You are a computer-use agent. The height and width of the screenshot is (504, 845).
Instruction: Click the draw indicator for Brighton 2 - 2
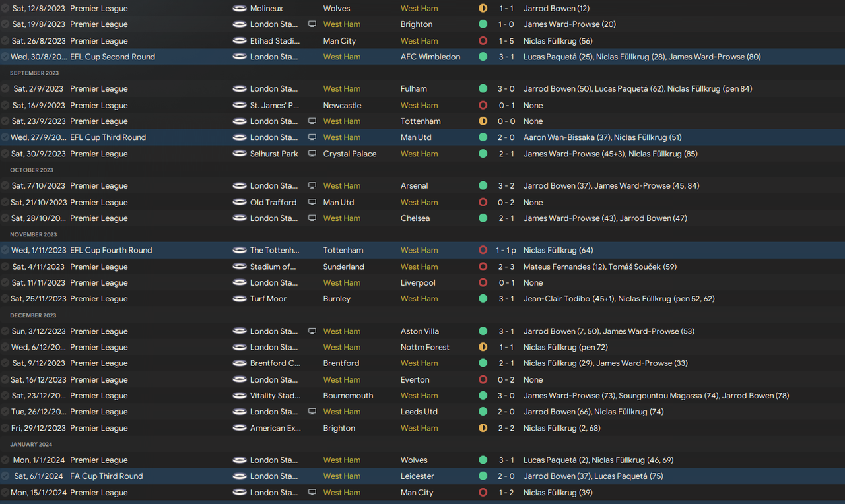point(483,428)
